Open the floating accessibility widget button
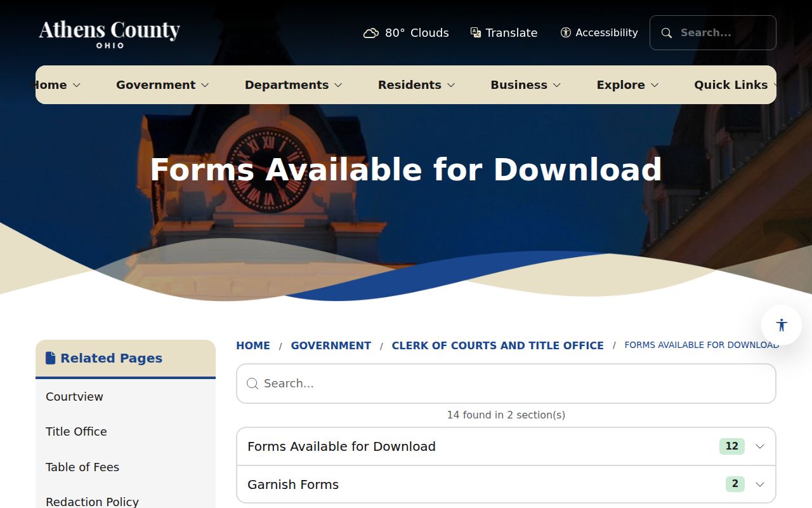The height and width of the screenshot is (508, 812). (x=782, y=325)
